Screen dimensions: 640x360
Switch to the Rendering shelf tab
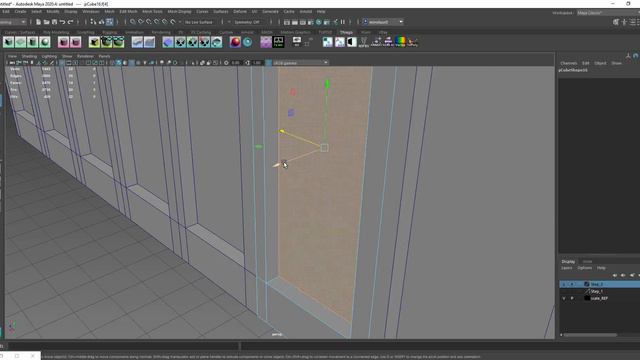click(x=161, y=32)
